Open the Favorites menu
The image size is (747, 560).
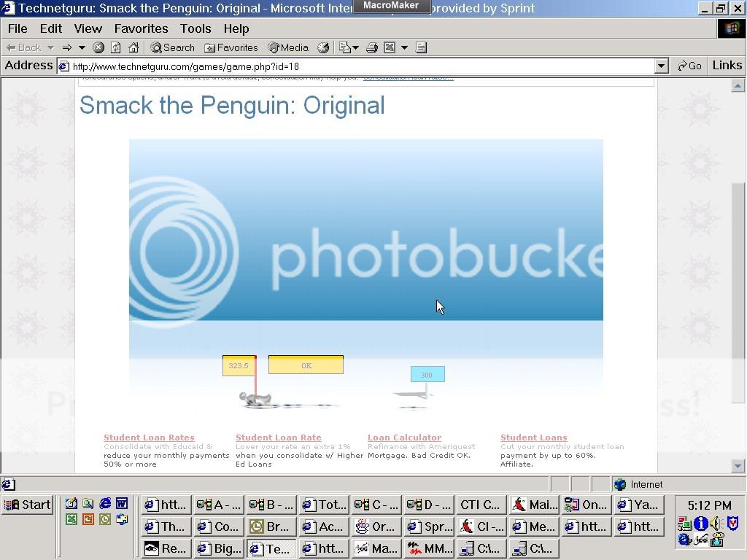click(141, 28)
